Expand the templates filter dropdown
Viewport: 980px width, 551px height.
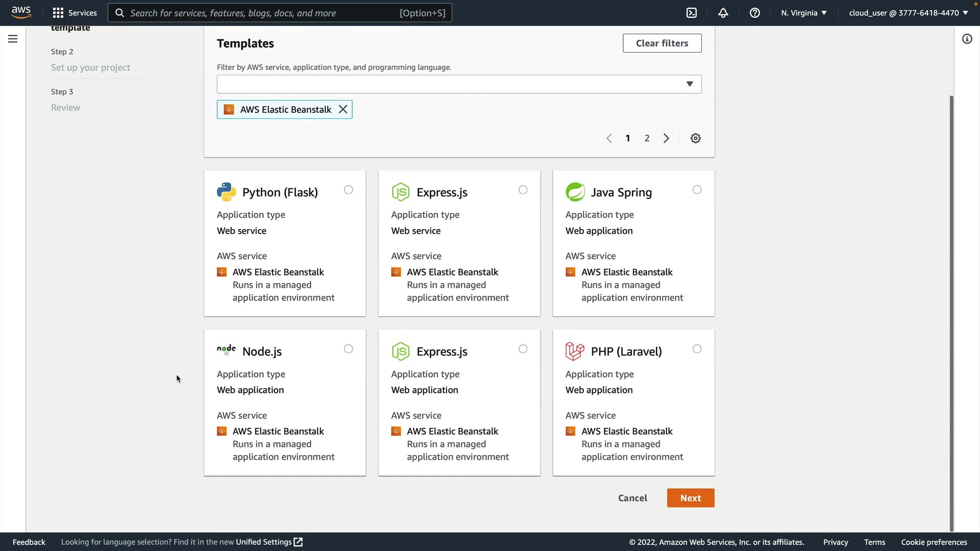(x=689, y=84)
